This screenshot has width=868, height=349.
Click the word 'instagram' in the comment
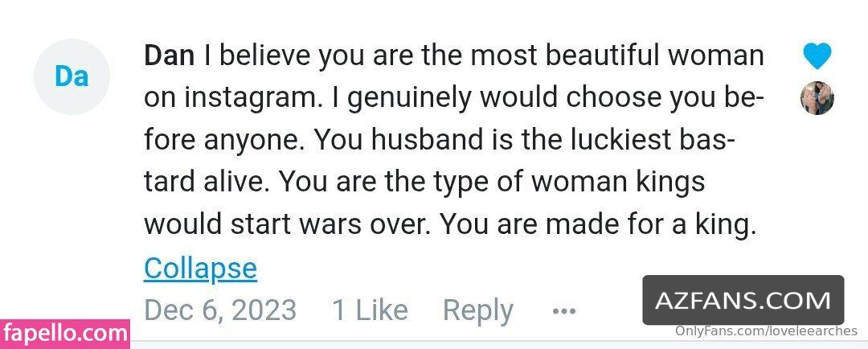(256, 98)
